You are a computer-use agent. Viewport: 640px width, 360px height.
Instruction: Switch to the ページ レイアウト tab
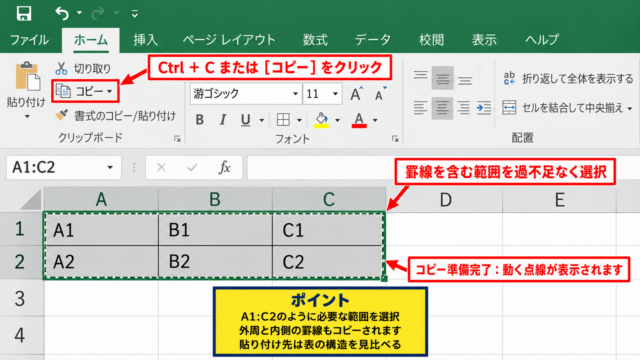click(229, 40)
